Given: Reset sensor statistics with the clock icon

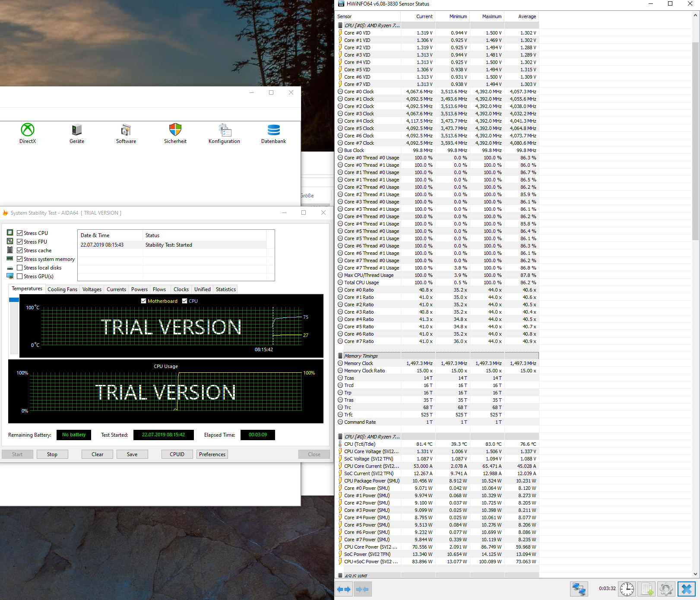Looking at the screenshot, I should [627, 589].
